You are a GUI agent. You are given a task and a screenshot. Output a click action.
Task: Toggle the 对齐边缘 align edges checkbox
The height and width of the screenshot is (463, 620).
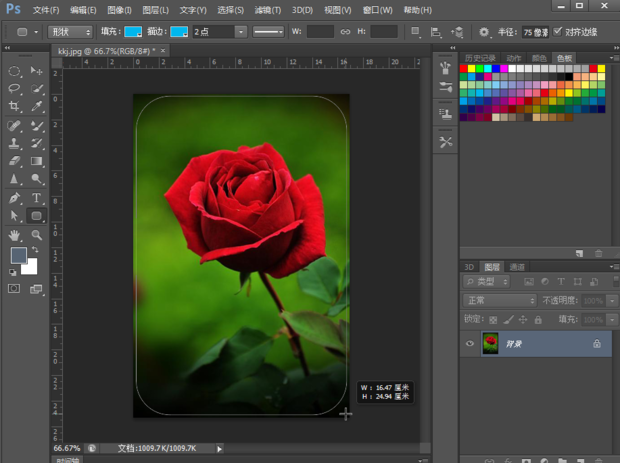tap(558, 31)
